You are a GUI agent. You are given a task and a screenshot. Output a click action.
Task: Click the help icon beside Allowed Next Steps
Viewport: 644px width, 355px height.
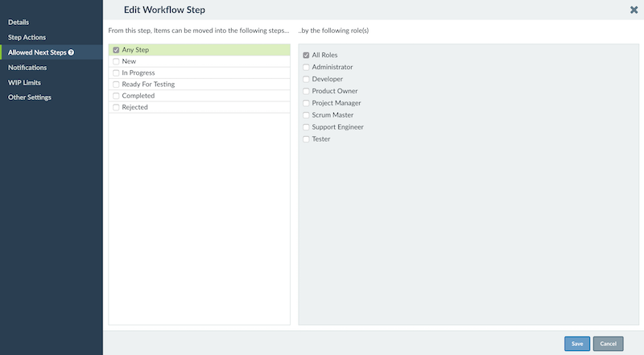[x=71, y=52]
